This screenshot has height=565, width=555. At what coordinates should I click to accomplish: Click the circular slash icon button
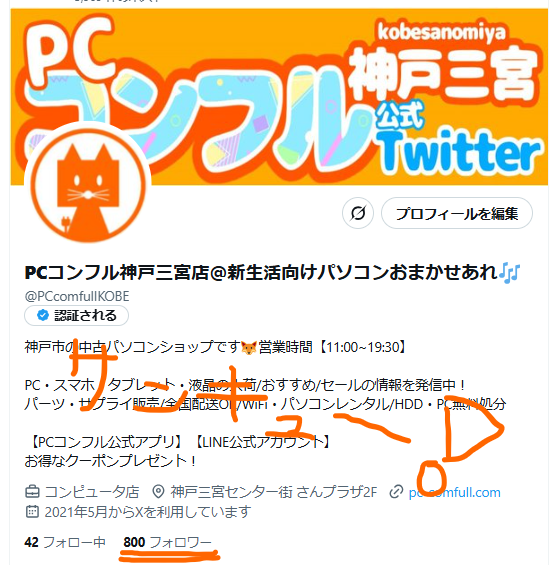[x=358, y=213]
